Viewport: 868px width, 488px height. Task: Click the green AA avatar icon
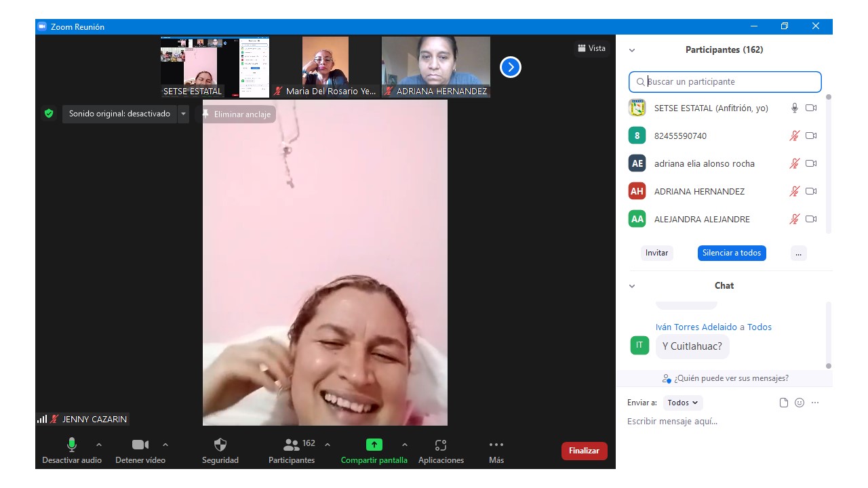pos(637,219)
